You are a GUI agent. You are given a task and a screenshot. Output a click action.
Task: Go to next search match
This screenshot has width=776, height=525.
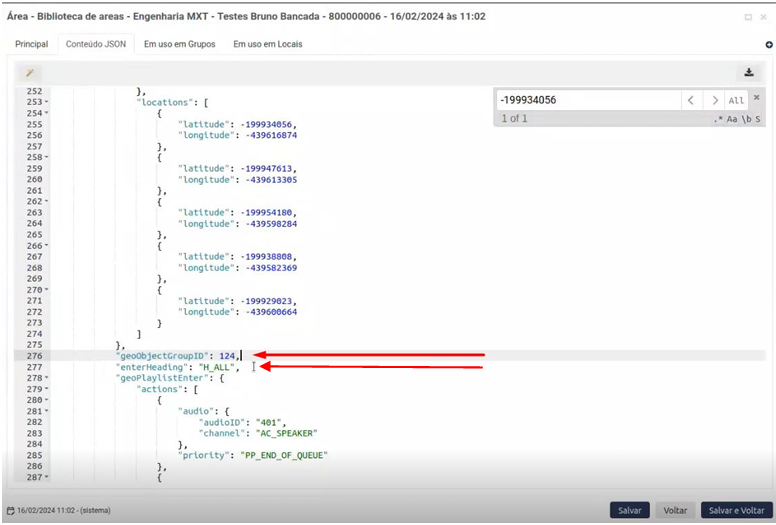714,100
